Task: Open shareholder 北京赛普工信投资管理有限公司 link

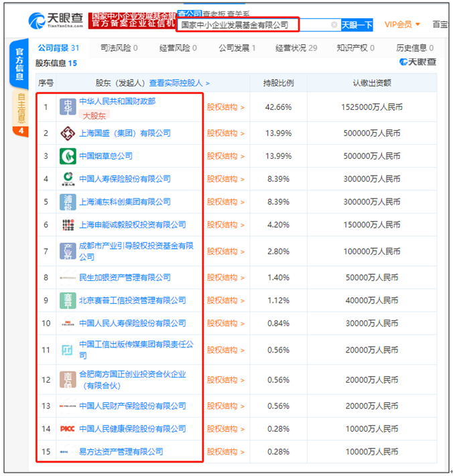Action: (132, 300)
